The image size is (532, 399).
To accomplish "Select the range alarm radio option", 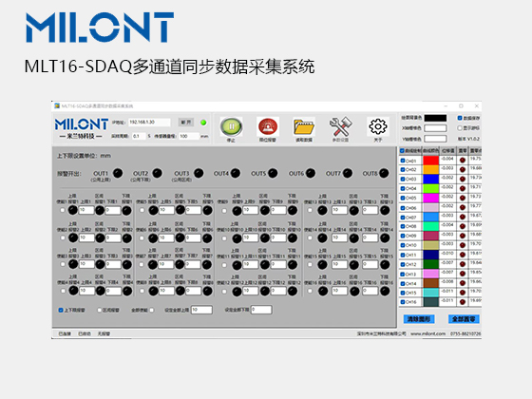I will click(x=100, y=310).
